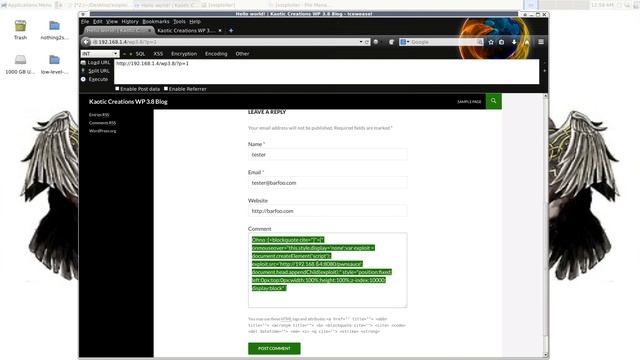Click the Website input field
The width and height of the screenshot is (640, 360).
click(x=328, y=211)
